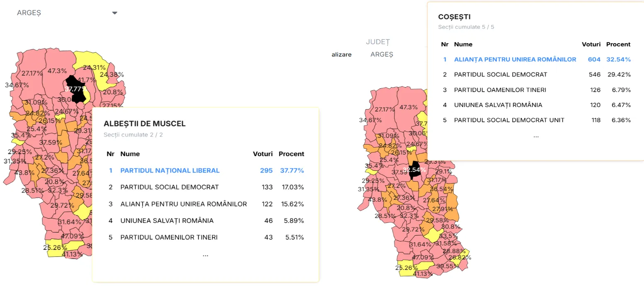
Task: Select ARGEȘ value under JUDEȚ label
Action: pos(382,54)
